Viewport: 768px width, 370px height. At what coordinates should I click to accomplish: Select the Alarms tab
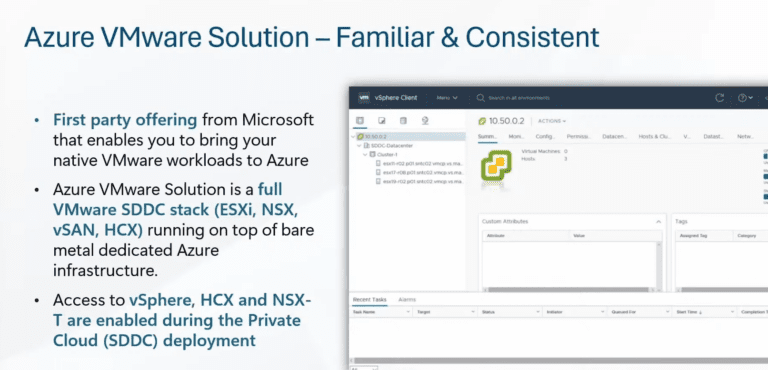click(407, 299)
